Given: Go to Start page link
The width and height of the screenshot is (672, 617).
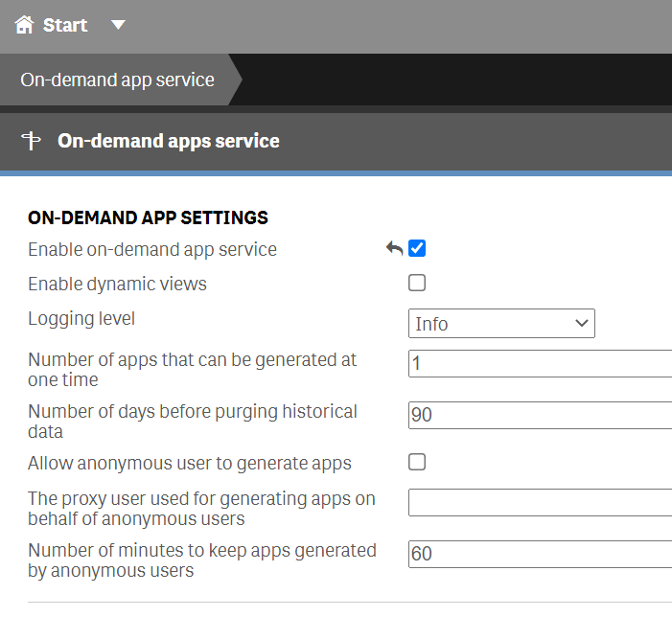Looking at the screenshot, I should pyautogui.click(x=65, y=25).
